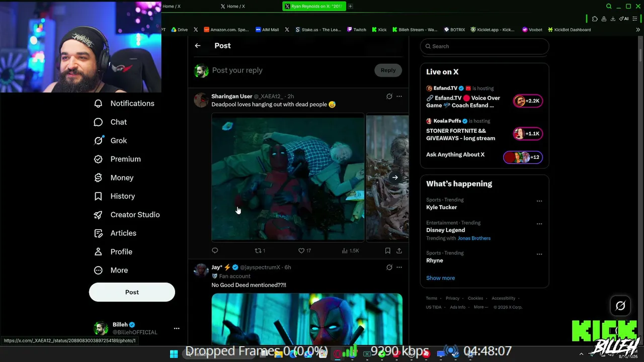
Task: Open the Deadpool image in Sharingan's post
Action: (288, 177)
